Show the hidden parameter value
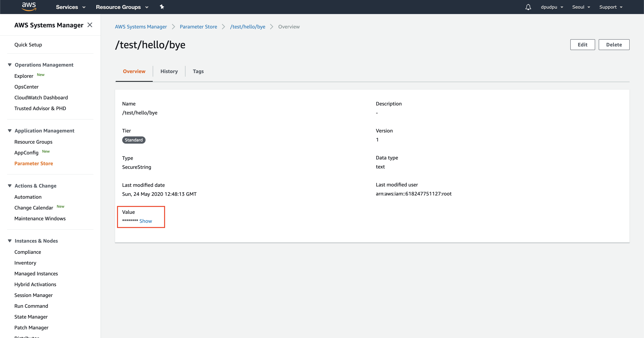 [x=146, y=221]
